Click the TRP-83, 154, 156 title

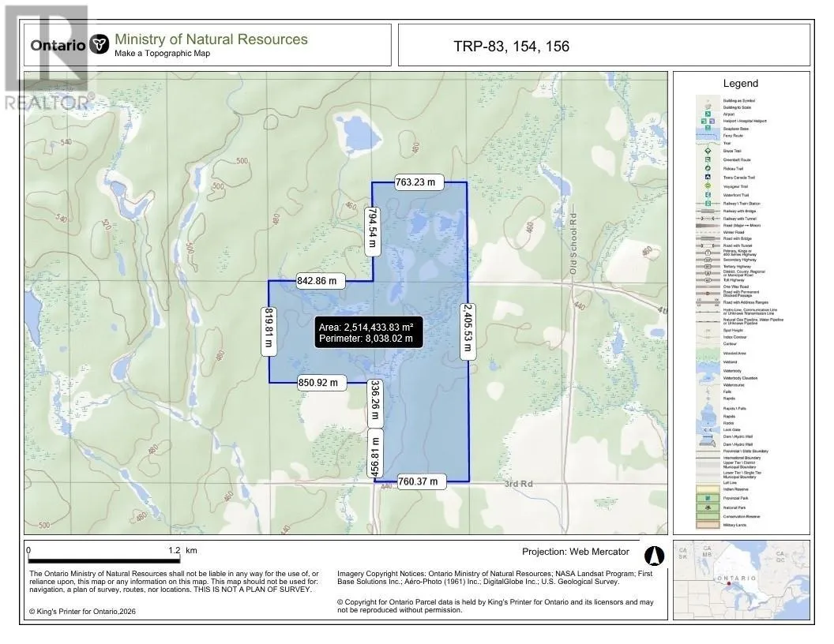point(511,47)
